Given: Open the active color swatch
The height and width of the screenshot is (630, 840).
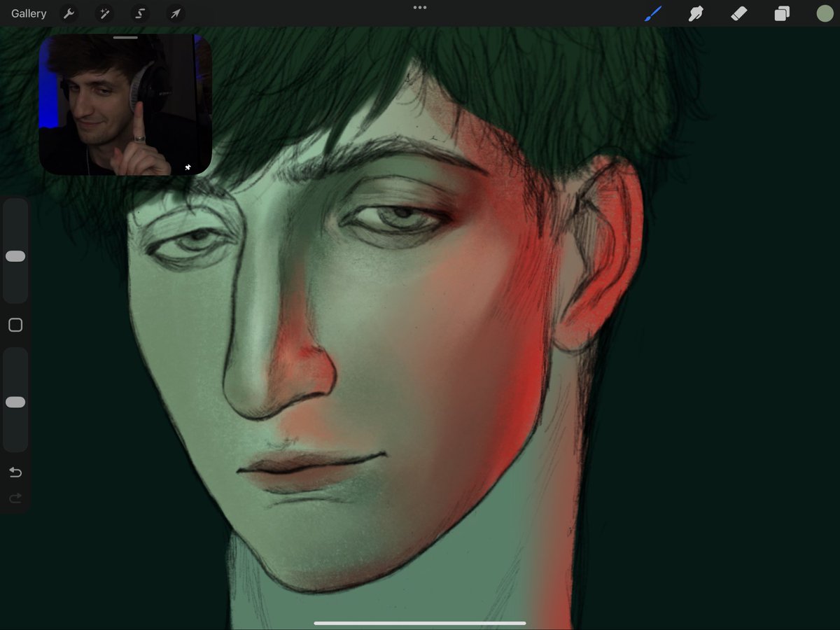Looking at the screenshot, I should (x=825, y=13).
